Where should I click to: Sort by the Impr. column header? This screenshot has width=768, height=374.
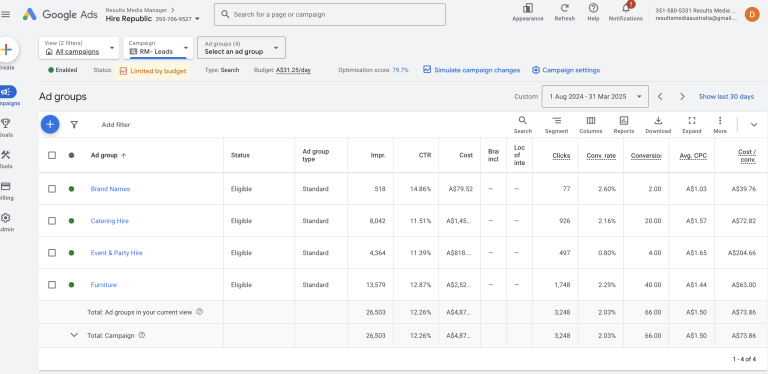click(378, 155)
